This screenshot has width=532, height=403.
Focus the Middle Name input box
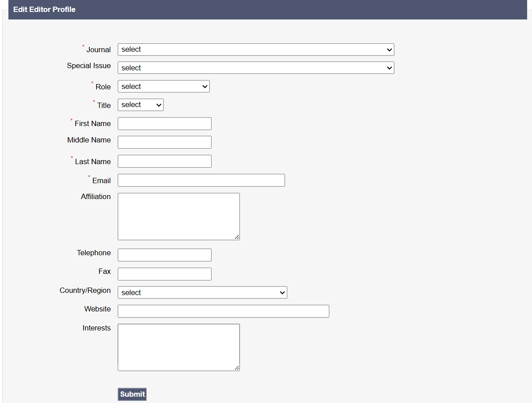click(x=164, y=142)
